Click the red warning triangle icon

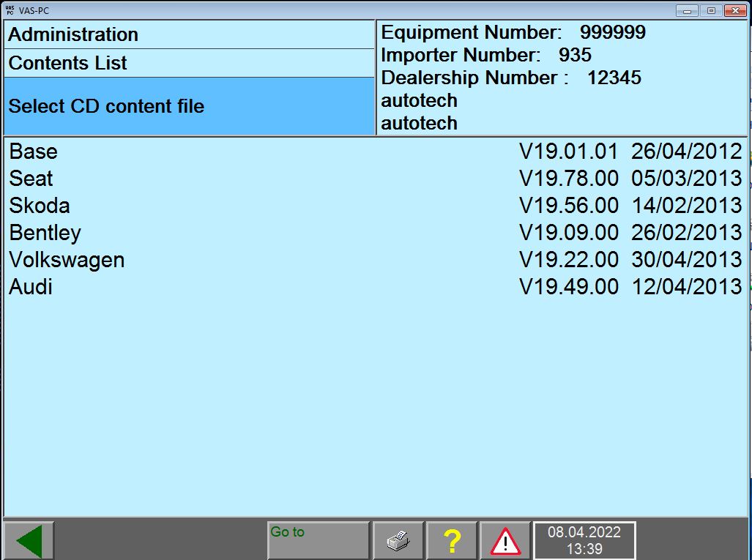(x=505, y=541)
